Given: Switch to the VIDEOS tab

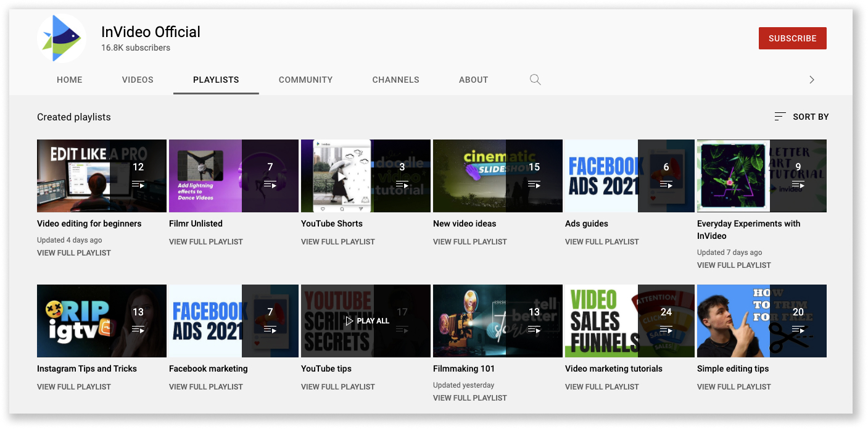Looking at the screenshot, I should tap(137, 80).
